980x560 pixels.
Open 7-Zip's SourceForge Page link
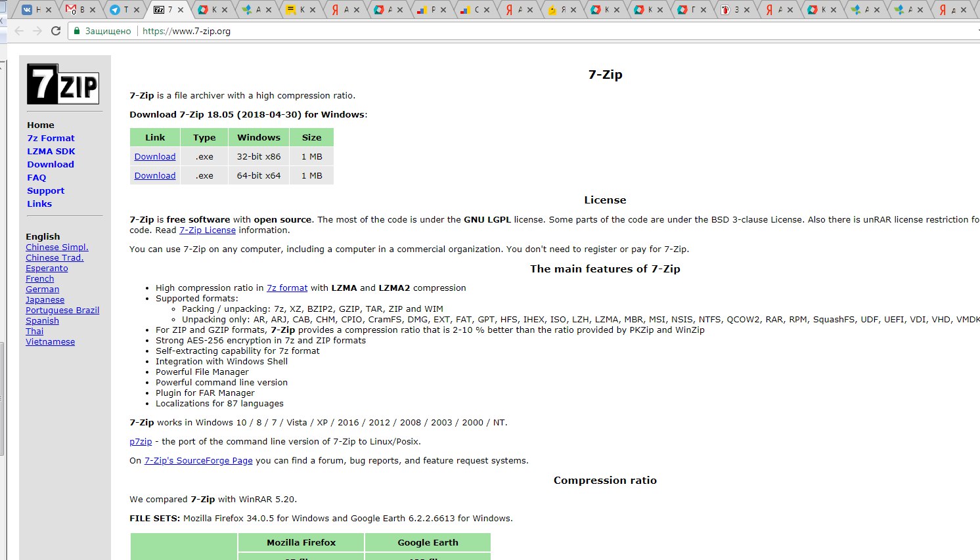198,460
